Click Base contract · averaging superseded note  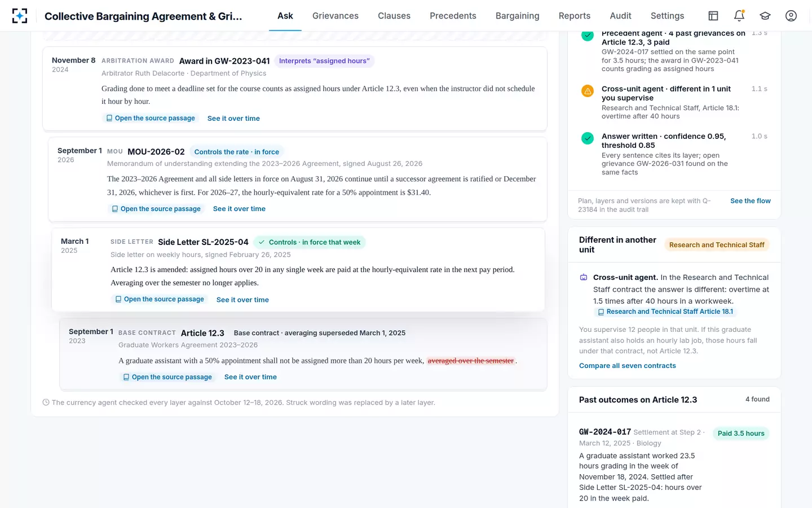point(320,333)
